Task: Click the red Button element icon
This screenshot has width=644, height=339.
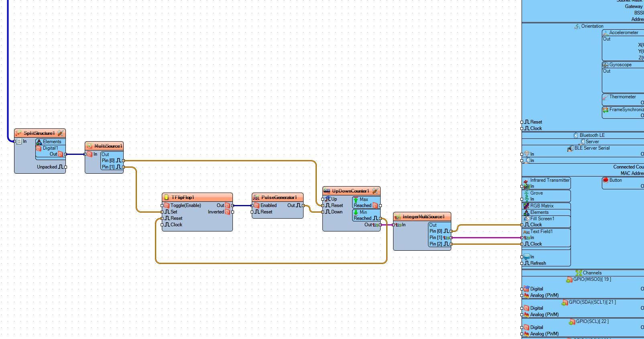Action: tap(605, 180)
